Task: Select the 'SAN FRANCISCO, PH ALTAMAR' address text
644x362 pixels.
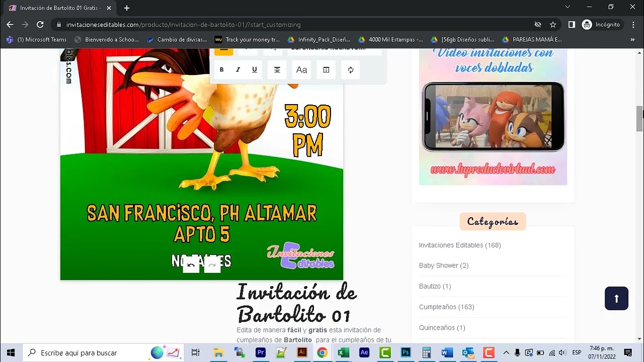Action: [x=202, y=213]
